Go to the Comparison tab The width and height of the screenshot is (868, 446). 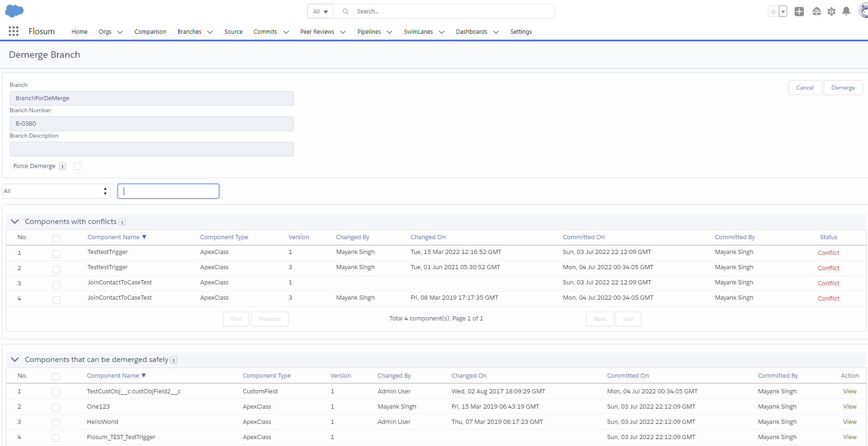tap(150, 32)
